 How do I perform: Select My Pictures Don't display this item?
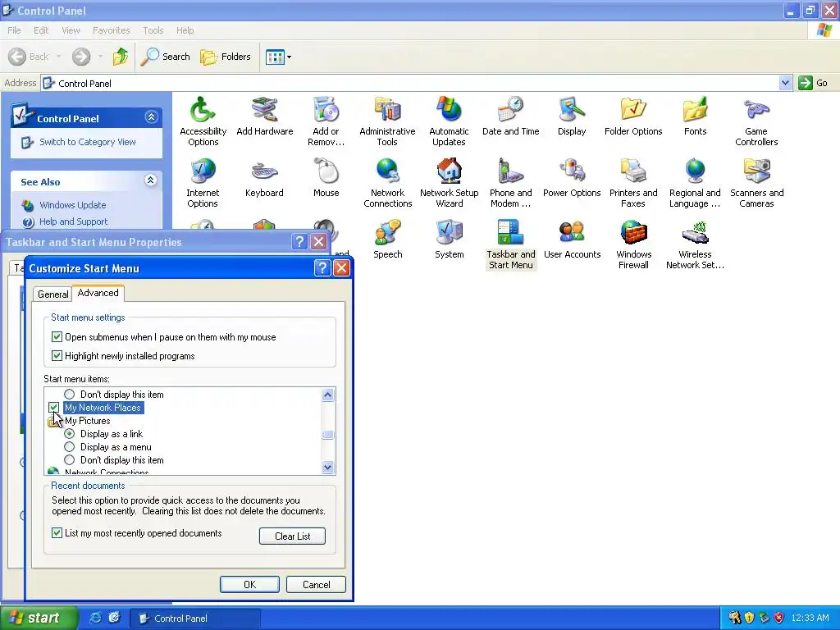[x=69, y=460]
